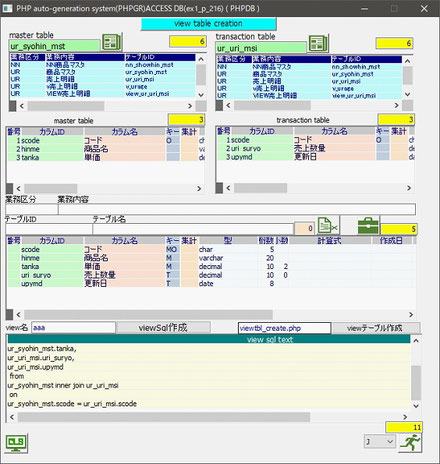The width and height of the screenshot is (440, 464).
Task: Select v_urage row in transaction table list
Action: (309, 89)
